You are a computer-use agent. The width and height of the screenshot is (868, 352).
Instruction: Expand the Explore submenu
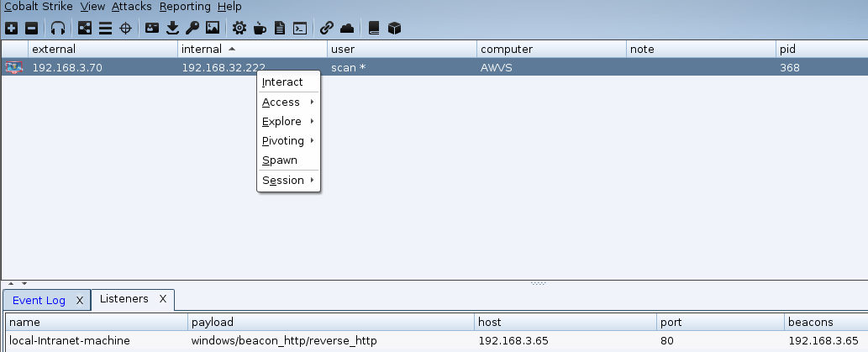coord(288,121)
